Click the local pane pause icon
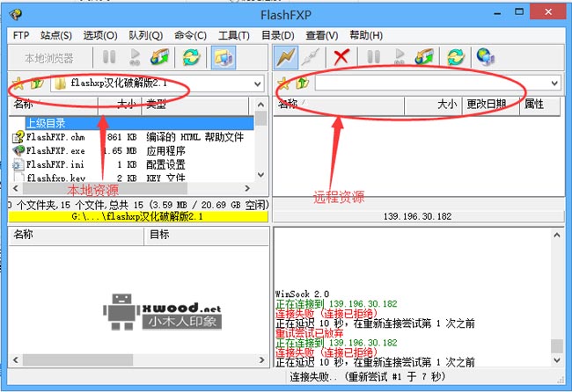This screenshot has width=572, height=392. click(109, 57)
